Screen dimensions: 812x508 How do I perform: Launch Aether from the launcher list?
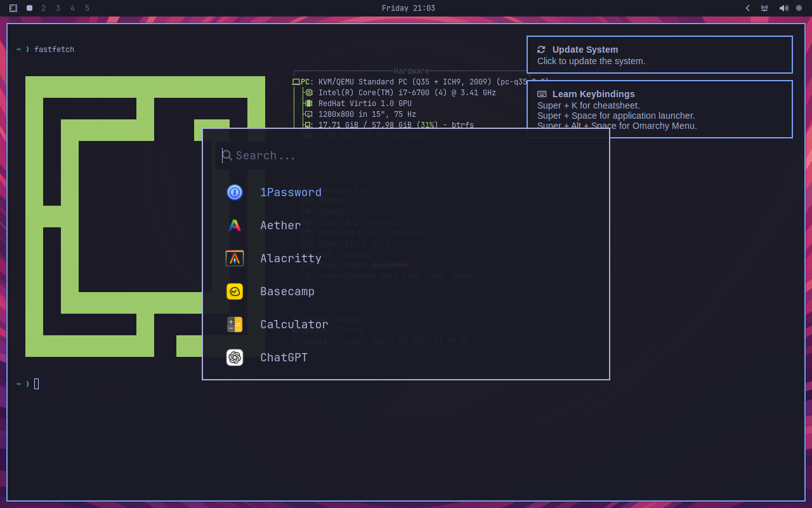(x=280, y=225)
